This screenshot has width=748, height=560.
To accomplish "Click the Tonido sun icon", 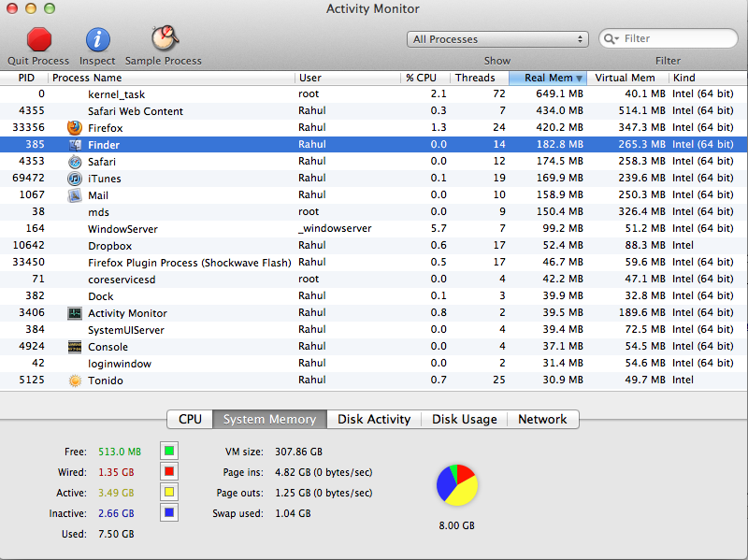I will 75,381.
